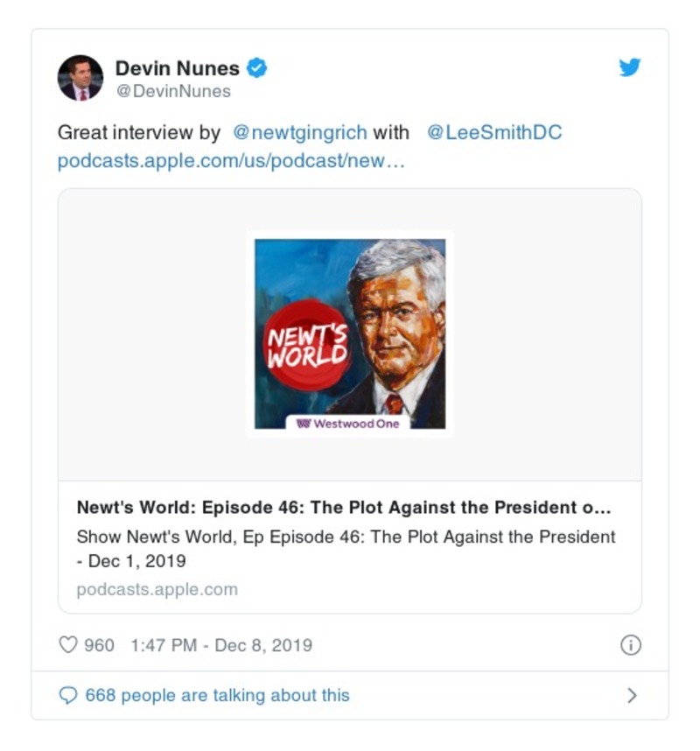Open the tweet info icon

631,645
